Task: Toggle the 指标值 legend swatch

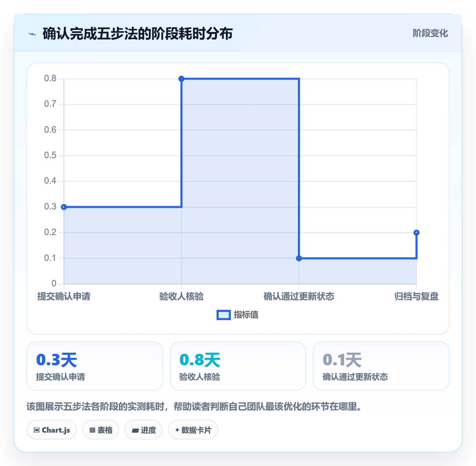Action: 223,315
